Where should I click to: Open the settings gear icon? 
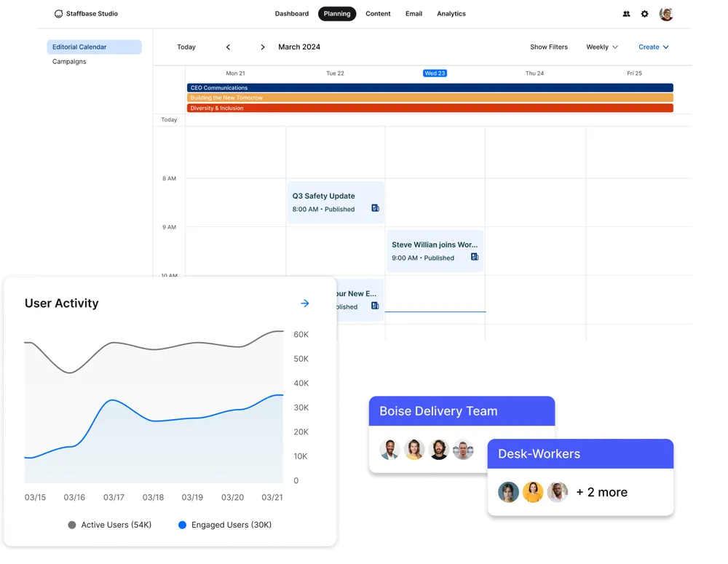pyautogui.click(x=644, y=14)
